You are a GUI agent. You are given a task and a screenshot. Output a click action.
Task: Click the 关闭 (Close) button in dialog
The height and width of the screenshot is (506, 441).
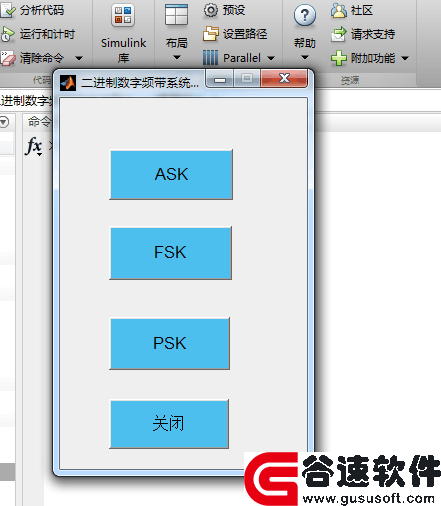[x=169, y=424]
